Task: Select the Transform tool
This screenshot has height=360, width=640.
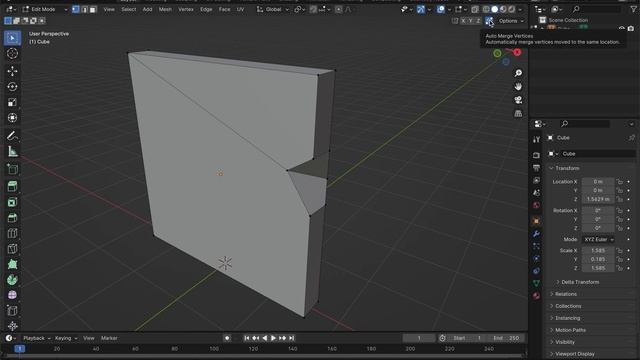Action: pos(12,118)
